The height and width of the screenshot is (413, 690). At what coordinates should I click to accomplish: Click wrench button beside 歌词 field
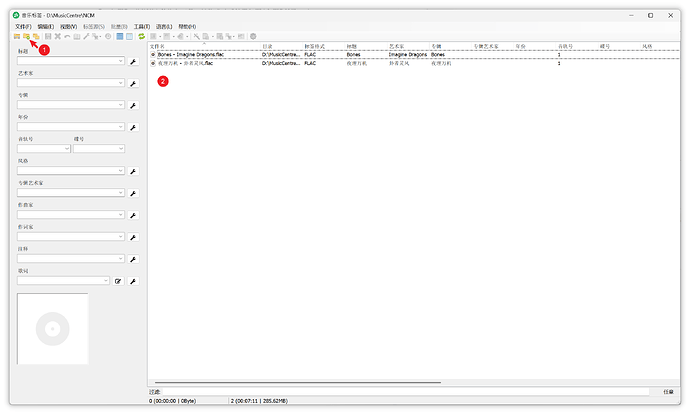[133, 281]
